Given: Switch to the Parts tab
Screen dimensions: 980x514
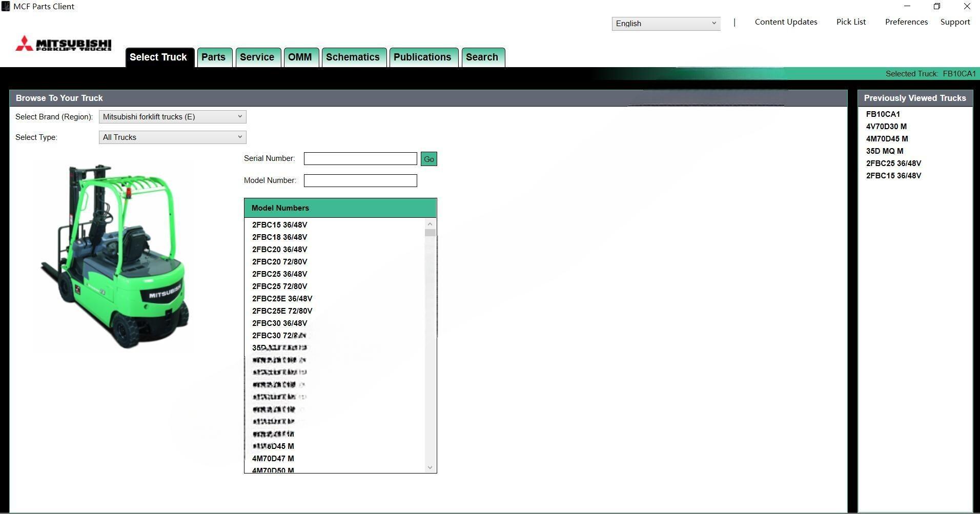Looking at the screenshot, I should pyautogui.click(x=213, y=57).
